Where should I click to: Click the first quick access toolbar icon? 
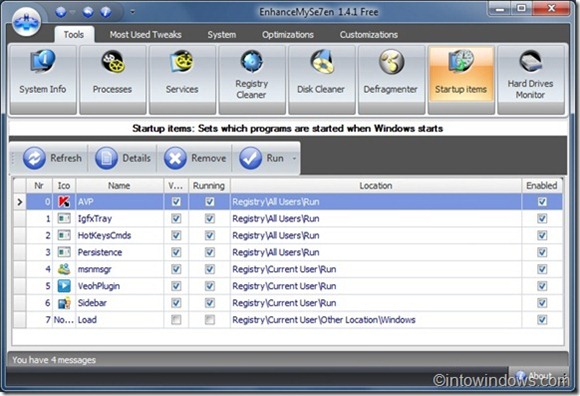click(61, 12)
